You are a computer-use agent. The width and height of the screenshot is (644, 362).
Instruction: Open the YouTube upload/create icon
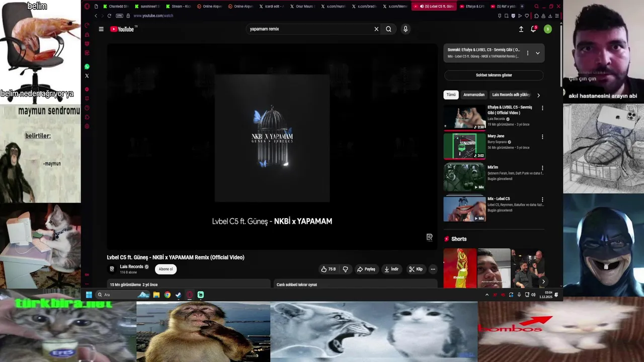521,29
